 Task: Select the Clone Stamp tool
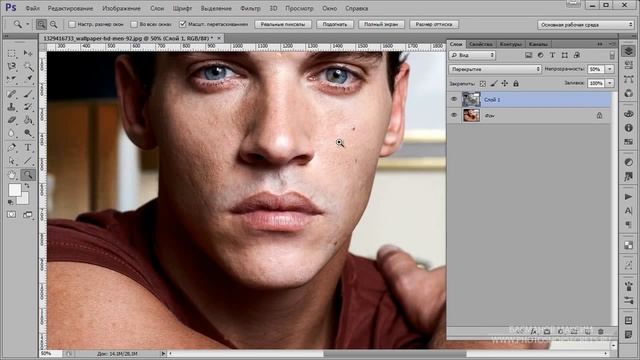pyautogui.click(x=11, y=107)
